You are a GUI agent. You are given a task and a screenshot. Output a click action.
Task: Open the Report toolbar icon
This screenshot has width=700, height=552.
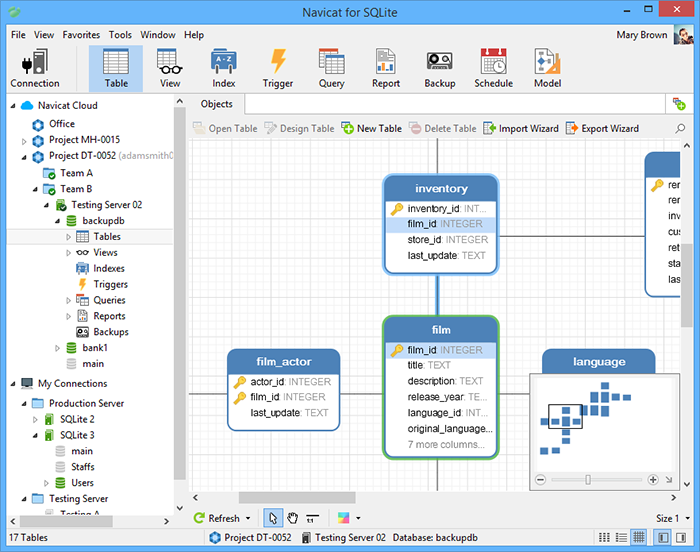(386, 68)
